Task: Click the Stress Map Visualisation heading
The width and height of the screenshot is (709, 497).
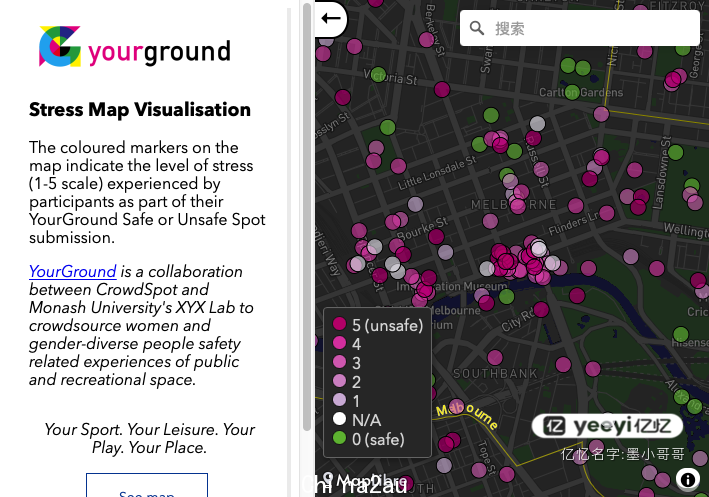Action: coord(140,110)
